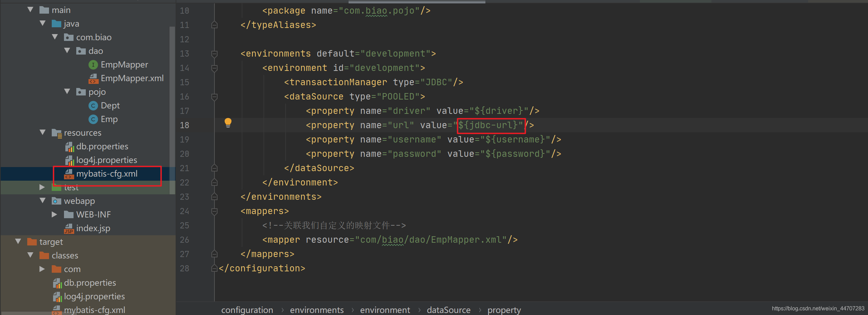This screenshot has width=868, height=315.
Task: Expand the com folder under classes
Action: (x=42, y=269)
